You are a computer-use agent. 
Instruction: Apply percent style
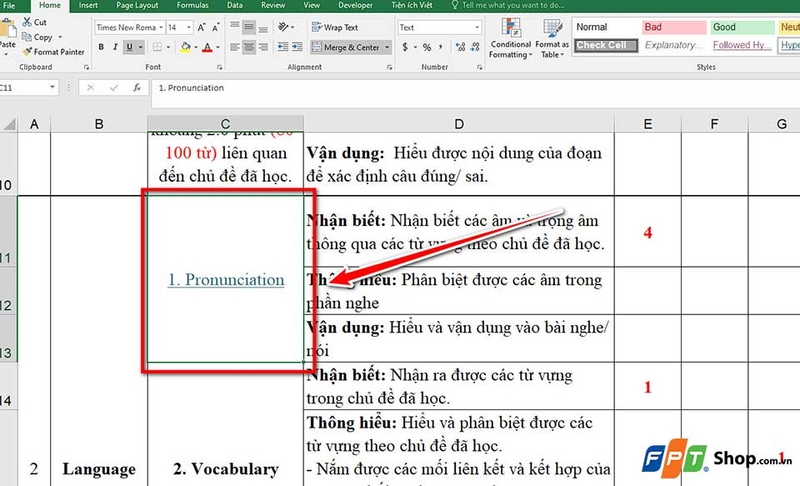click(x=427, y=47)
